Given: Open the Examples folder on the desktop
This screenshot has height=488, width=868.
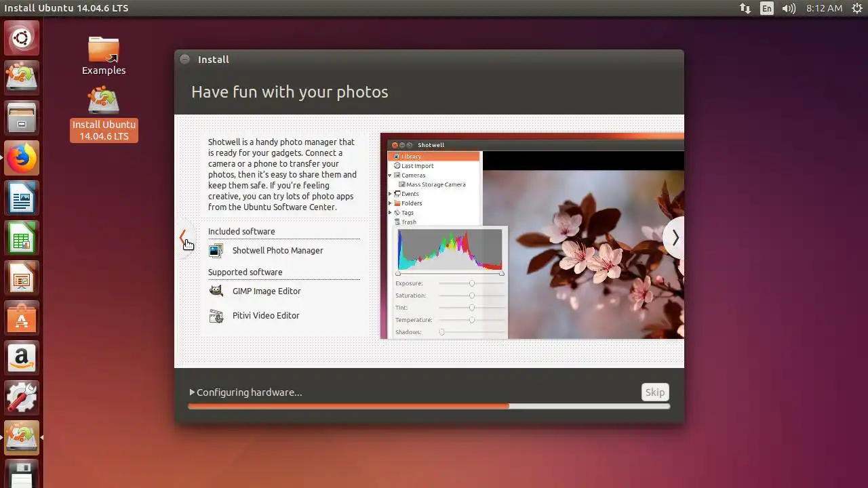Looking at the screenshot, I should (104, 55).
